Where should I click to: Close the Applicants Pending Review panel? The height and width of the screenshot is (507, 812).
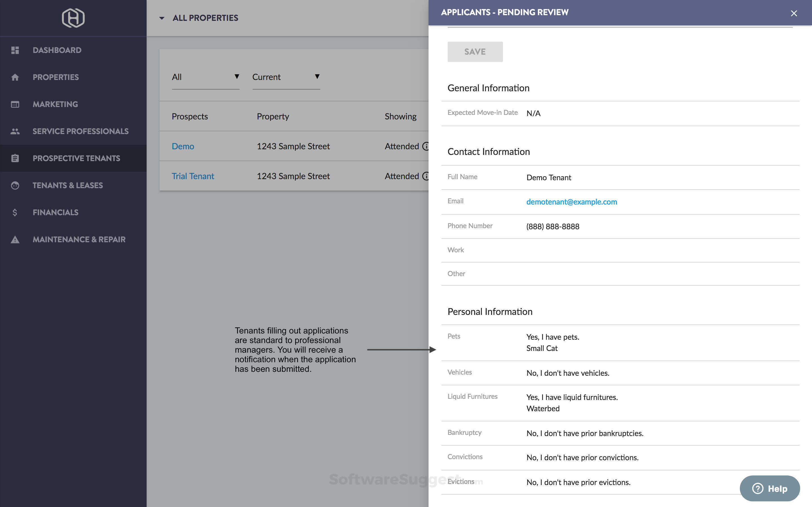[794, 14]
